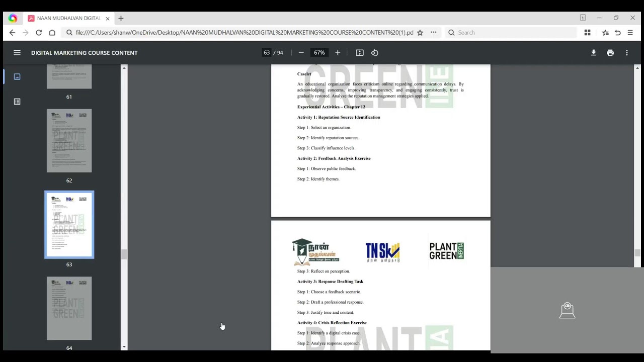Toggle the PDF sidebar hamburger menu
Screen dimensions: 644x362
17,53
